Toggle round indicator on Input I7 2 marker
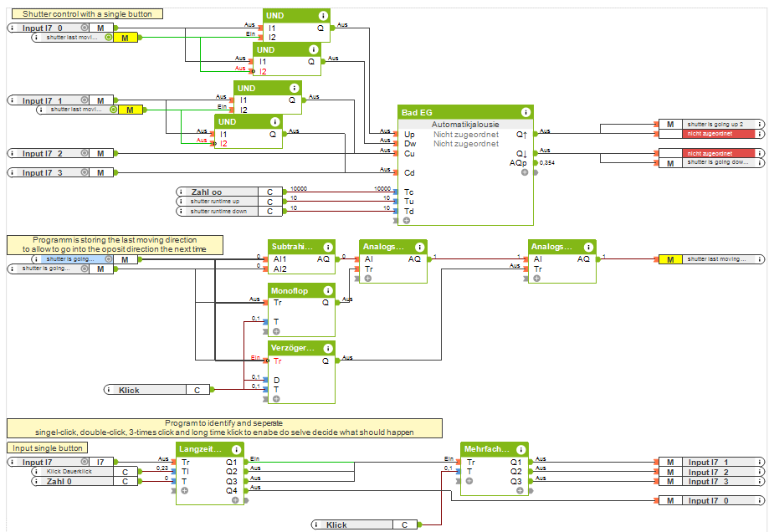The height and width of the screenshot is (532, 769). point(85,153)
